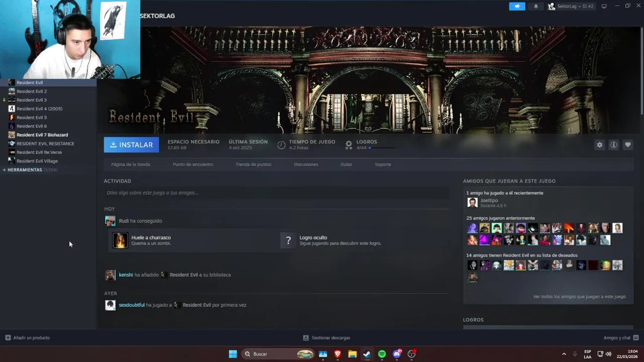Open SektorLag account dropdown
The height and width of the screenshot is (362, 644).
tap(571, 6)
